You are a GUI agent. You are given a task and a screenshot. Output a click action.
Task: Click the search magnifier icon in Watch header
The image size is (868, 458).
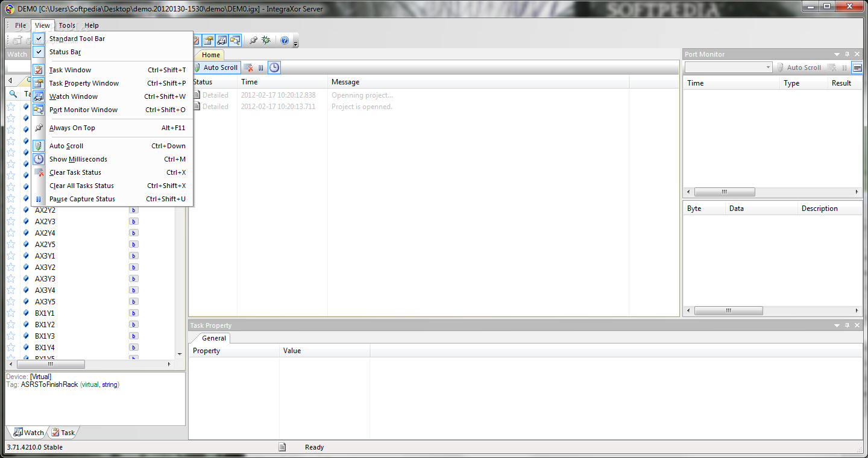tap(13, 94)
